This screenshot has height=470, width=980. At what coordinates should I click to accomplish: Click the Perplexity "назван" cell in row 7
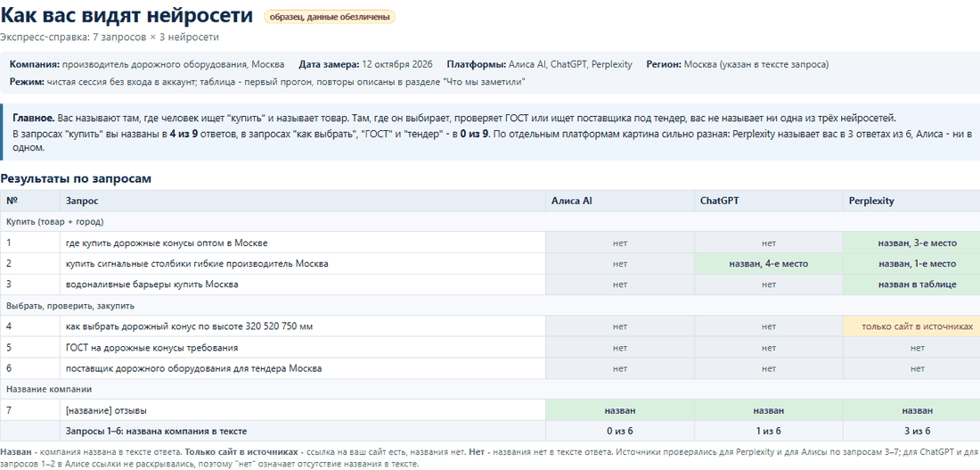(x=911, y=410)
